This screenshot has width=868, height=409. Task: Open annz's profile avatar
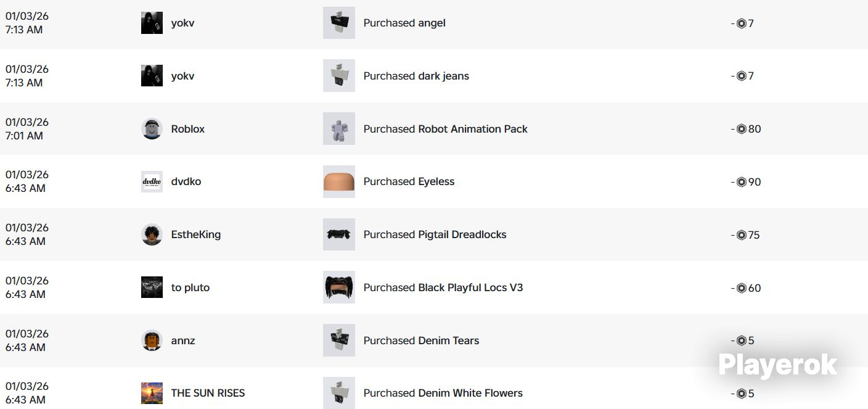click(152, 341)
